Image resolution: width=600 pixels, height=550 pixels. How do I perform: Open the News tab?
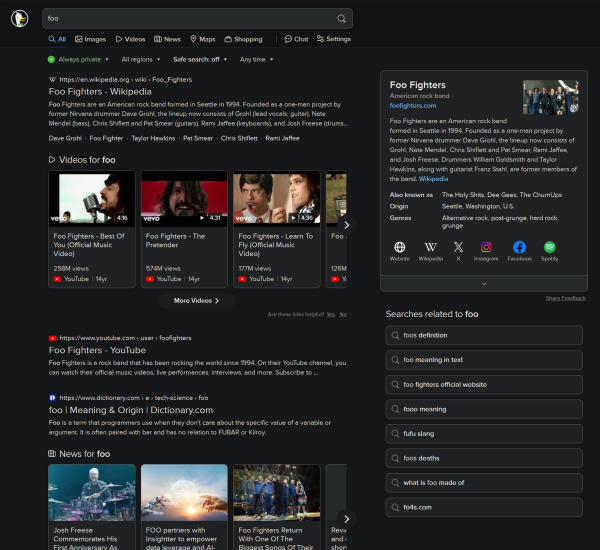tap(167, 39)
